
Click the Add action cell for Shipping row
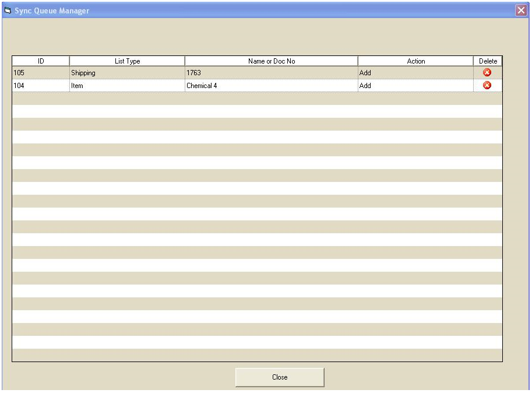click(415, 73)
